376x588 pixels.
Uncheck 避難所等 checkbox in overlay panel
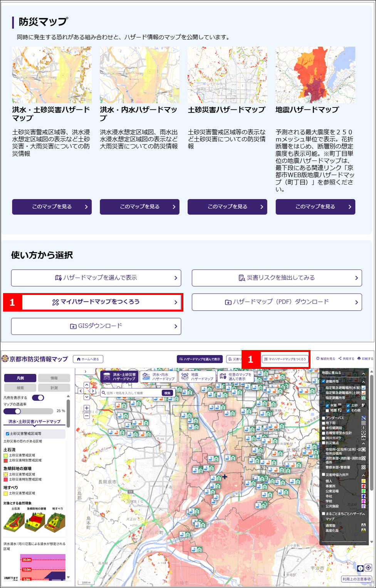pos(324,381)
